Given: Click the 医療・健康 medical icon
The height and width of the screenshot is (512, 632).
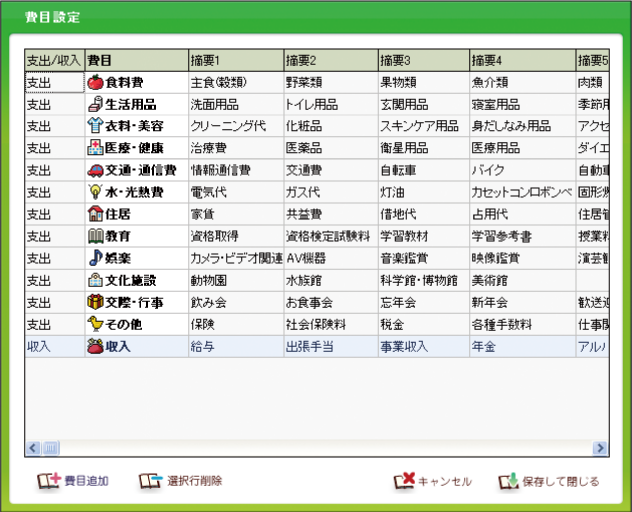Looking at the screenshot, I should 96,148.
